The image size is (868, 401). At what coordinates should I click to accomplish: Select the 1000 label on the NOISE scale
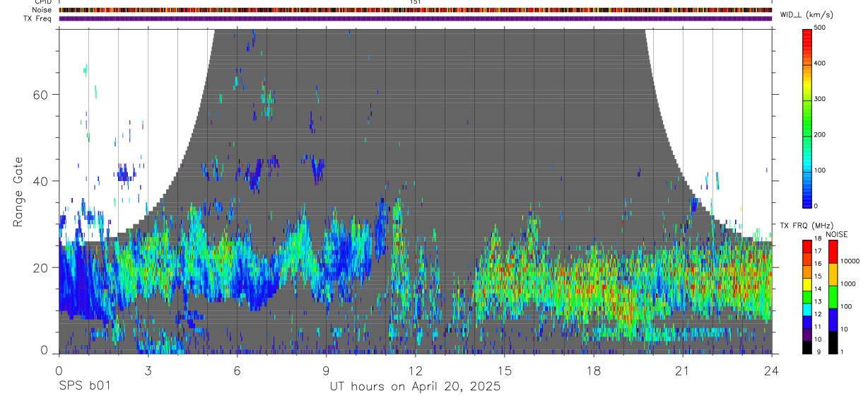(x=848, y=284)
